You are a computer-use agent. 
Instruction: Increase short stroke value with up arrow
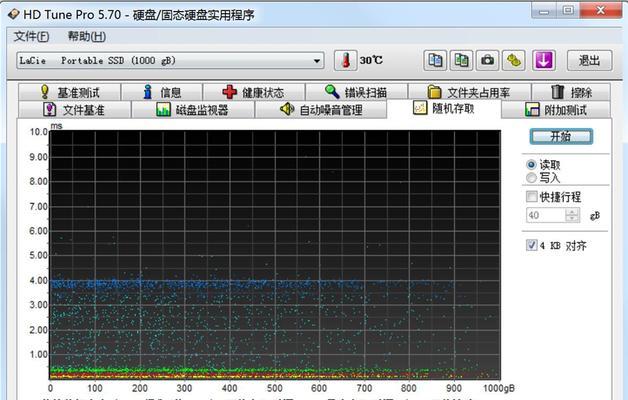pyautogui.click(x=572, y=212)
